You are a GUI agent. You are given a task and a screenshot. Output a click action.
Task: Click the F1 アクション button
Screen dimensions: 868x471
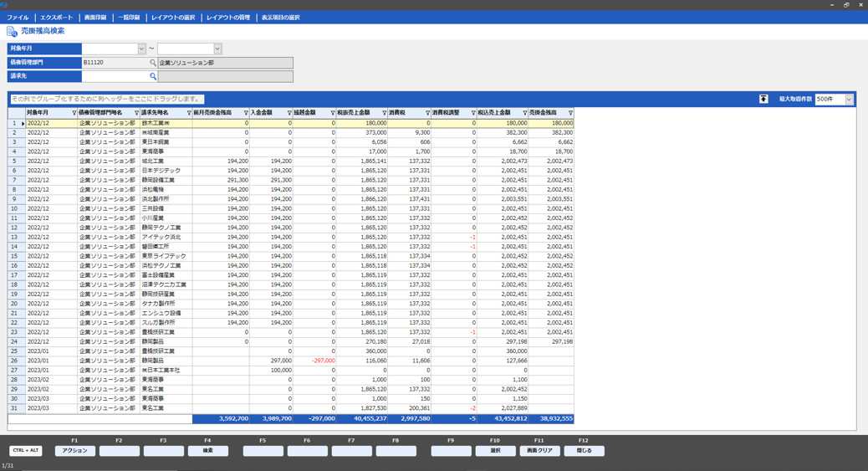click(74, 451)
